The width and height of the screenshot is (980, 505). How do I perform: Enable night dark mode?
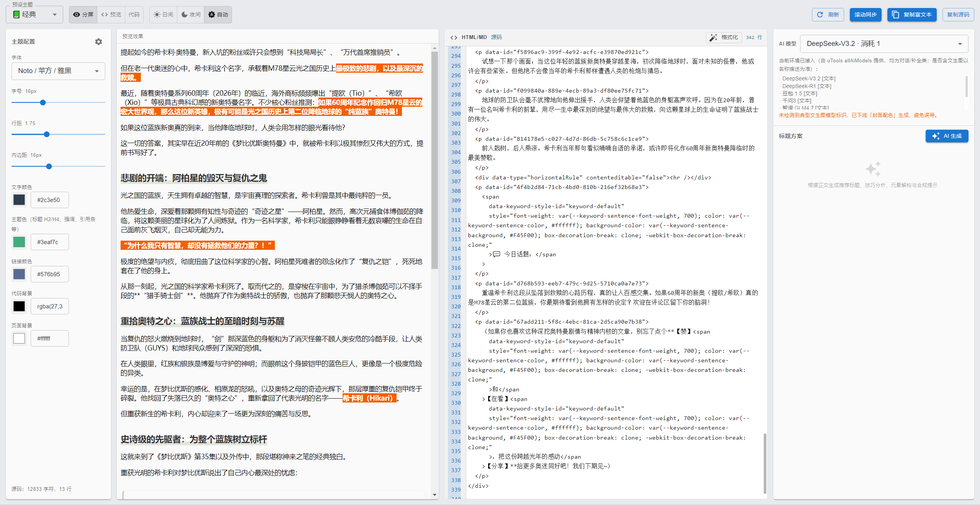click(x=191, y=15)
